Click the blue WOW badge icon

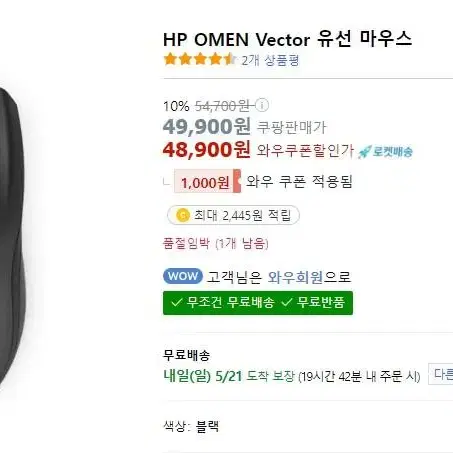point(183,276)
